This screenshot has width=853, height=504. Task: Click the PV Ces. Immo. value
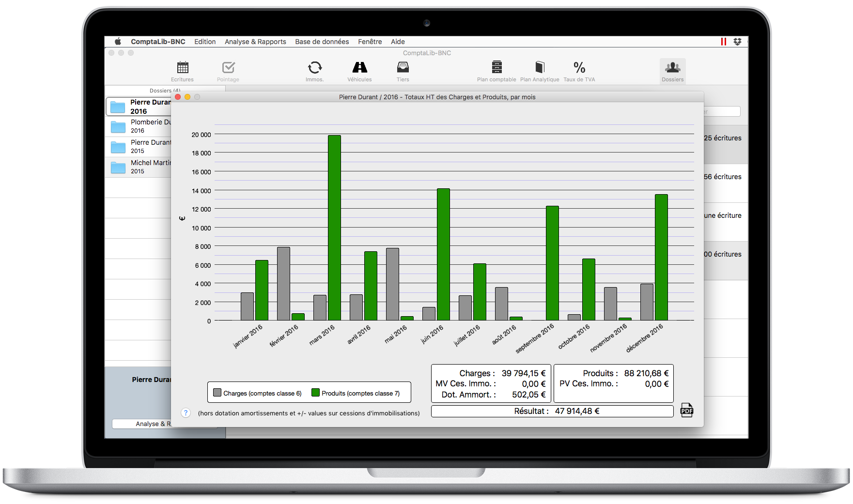[657, 384]
